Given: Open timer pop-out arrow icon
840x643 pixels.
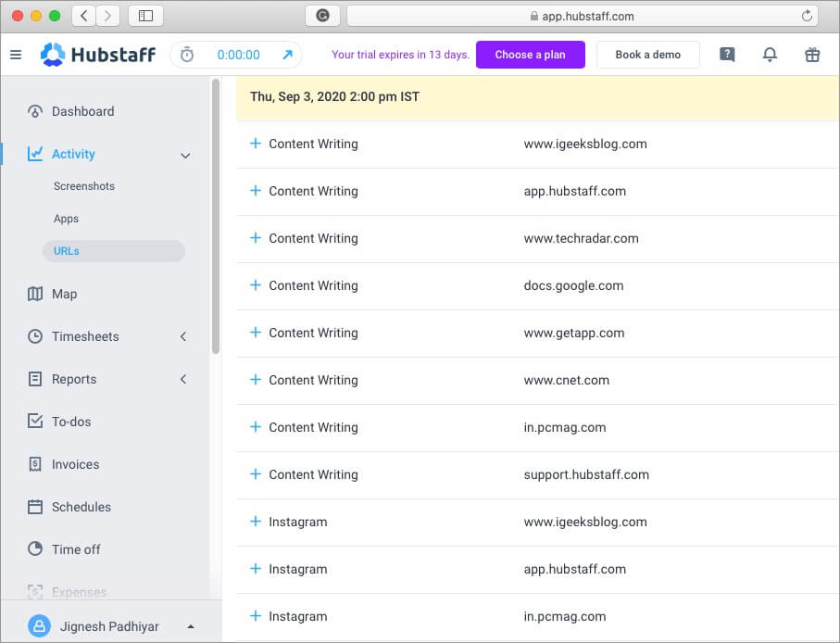Looking at the screenshot, I should coord(288,55).
